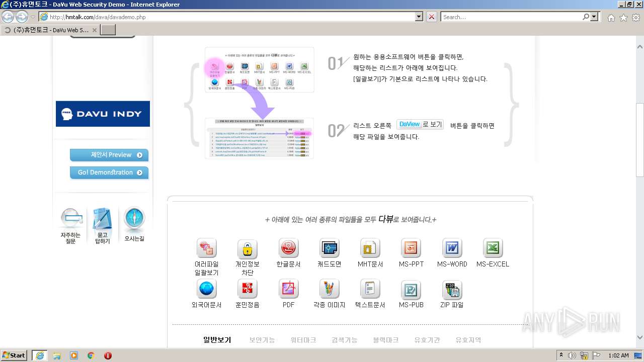The image size is (644, 362).
Task: Switch to 워터마크 tab
Action: click(303, 340)
